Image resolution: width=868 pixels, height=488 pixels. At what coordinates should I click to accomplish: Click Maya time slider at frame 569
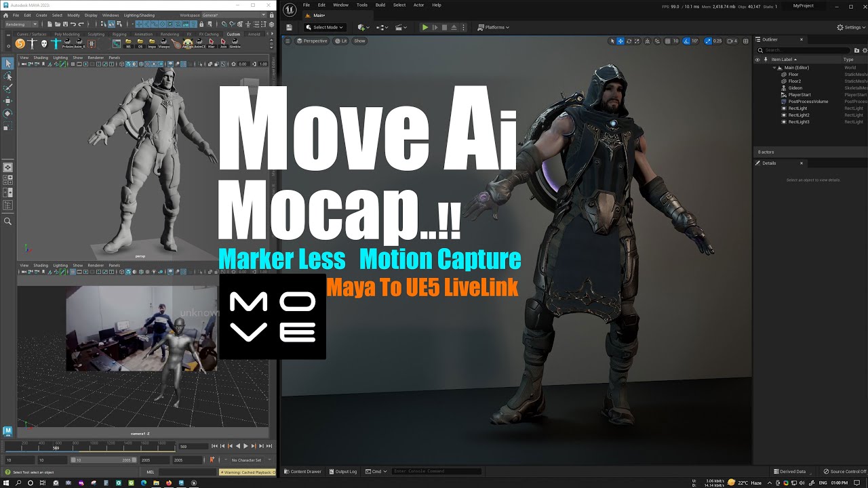tap(56, 447)
